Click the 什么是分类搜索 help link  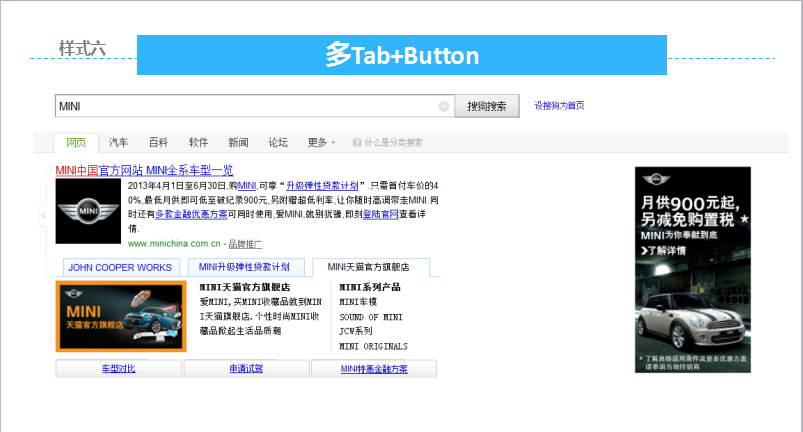coord(393,143)
